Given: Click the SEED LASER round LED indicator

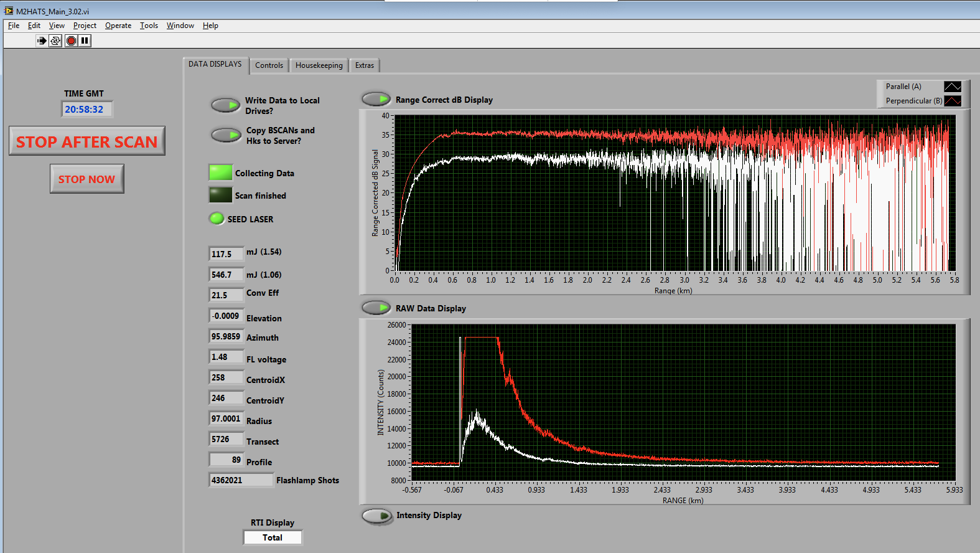Looking at the screenshot, I should click(x=217, y=219).
